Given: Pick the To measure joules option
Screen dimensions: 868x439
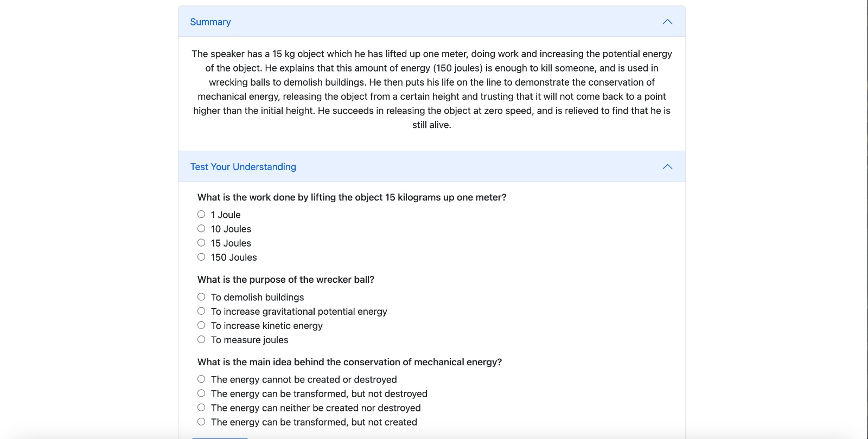Looking at the screenshot, I should [201, 339].
